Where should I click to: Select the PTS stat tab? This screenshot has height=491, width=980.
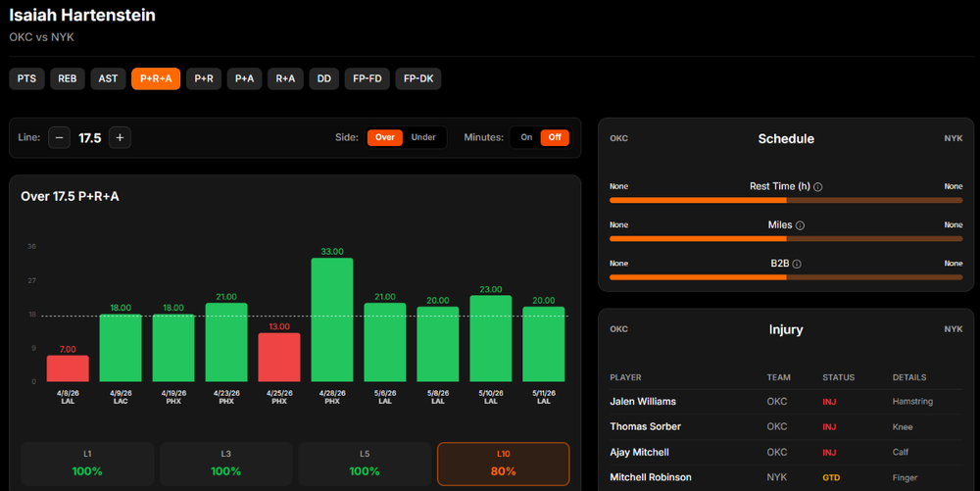click(26, 78)
